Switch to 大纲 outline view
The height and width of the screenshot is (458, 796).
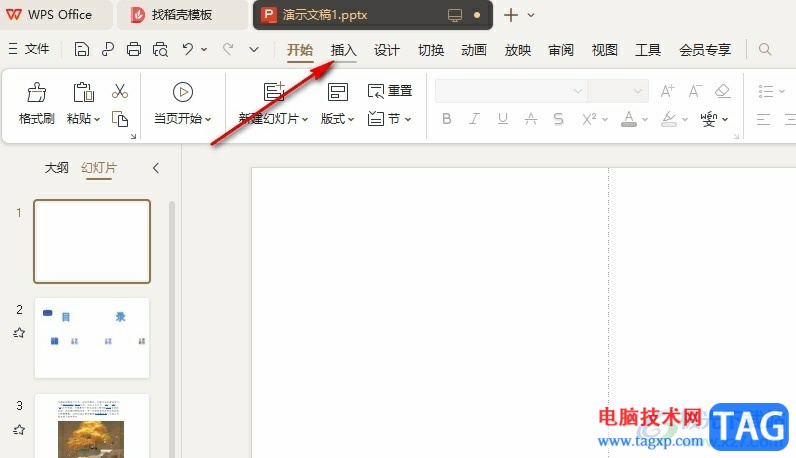[x=56, y=168]
